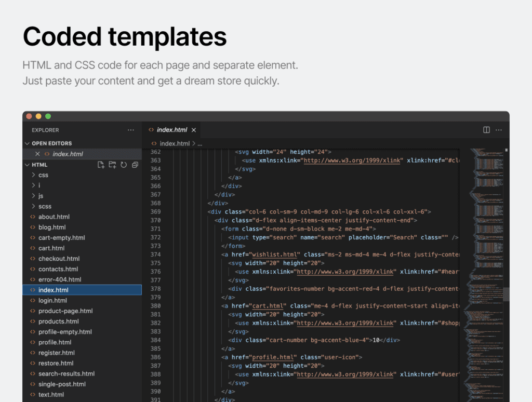Expand the js folder

41,196
